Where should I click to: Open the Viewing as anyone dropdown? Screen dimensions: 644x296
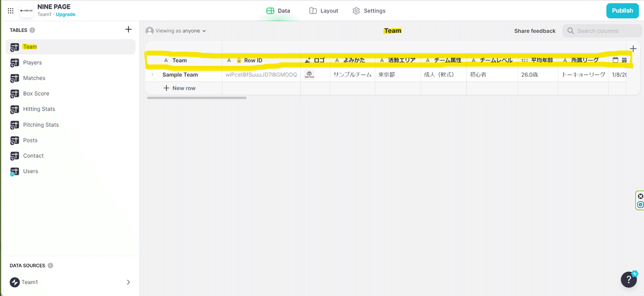click(176, 31)
